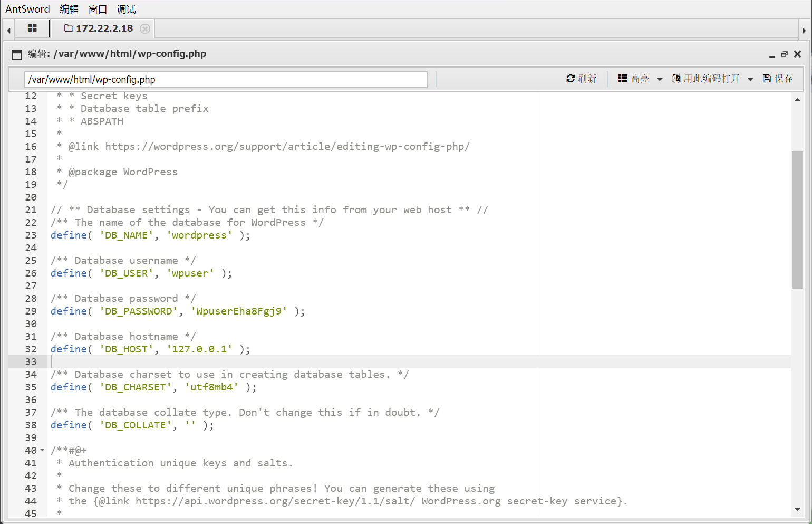This screenshot has height=524, width=812.
Task: Click the 'DB_USER' constant name
Action: [x=127, y=273]
